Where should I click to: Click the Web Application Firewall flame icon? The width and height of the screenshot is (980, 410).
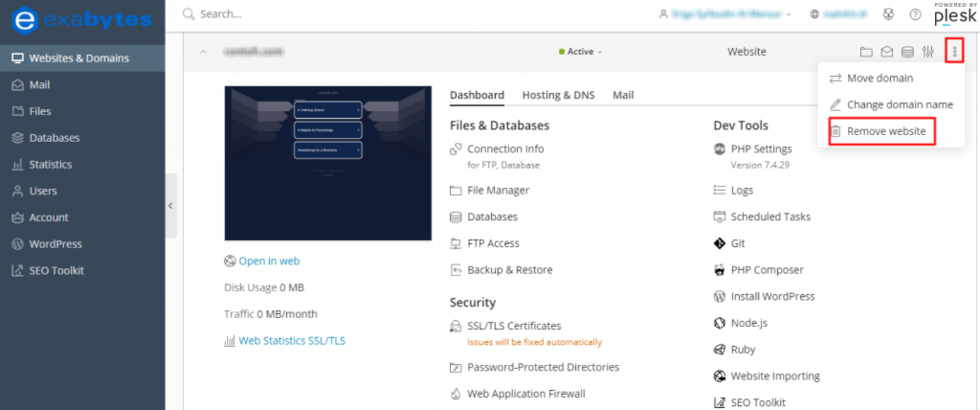tap(455, 394)
